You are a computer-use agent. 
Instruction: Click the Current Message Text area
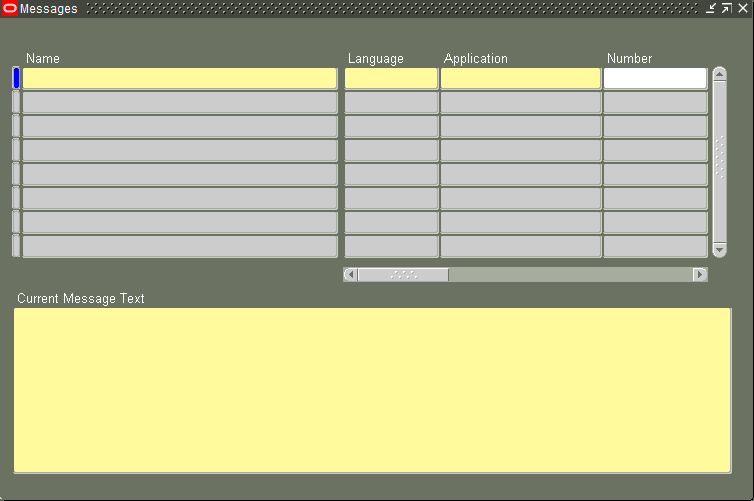pyautogui.click(x=372, y=390)
